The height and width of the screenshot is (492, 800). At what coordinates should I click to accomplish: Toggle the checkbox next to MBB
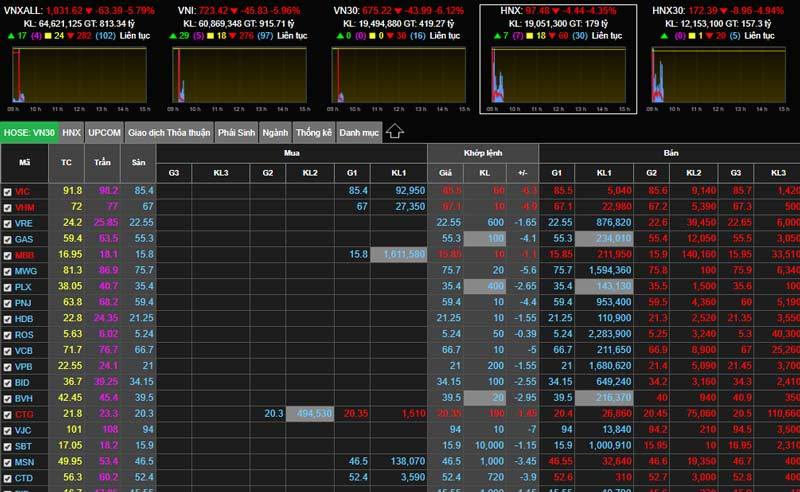coord(8,255)
